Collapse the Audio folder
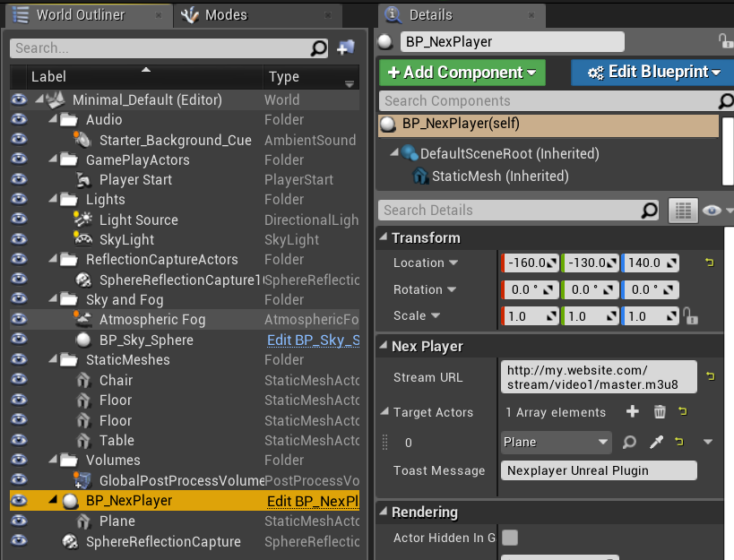 click(54, 119)
